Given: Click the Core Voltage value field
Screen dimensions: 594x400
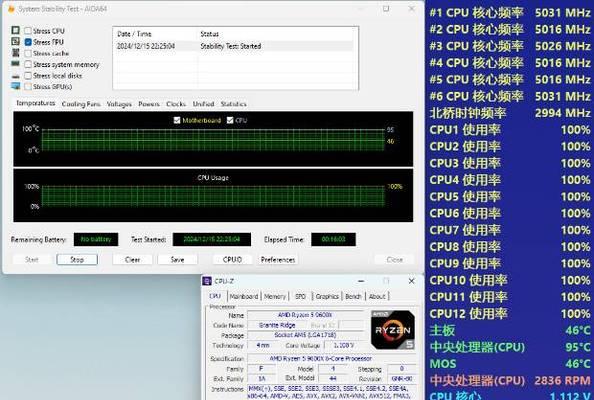Looking at the screenshot, I should click(344, 345).
